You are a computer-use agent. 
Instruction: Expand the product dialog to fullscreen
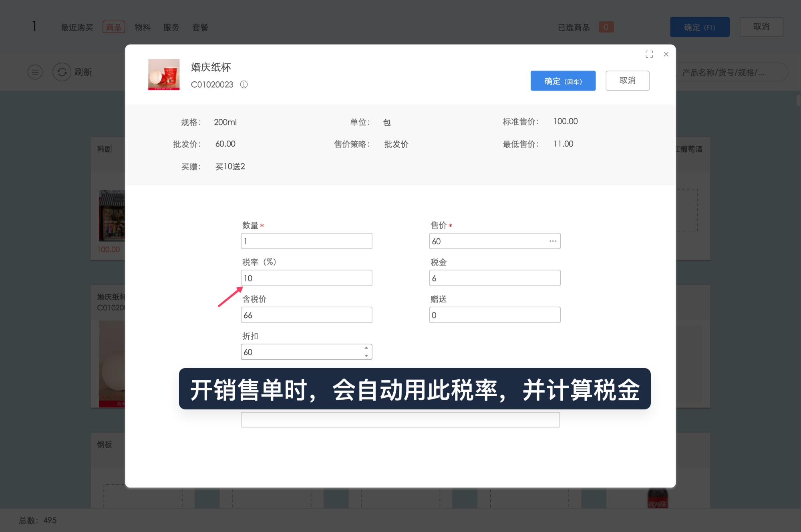point(649,54)
